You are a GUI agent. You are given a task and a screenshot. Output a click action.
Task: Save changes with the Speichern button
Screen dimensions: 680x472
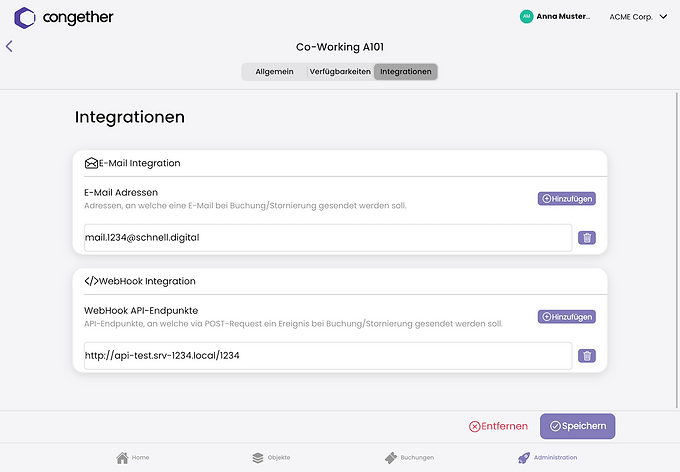click(x=578, y=426)
